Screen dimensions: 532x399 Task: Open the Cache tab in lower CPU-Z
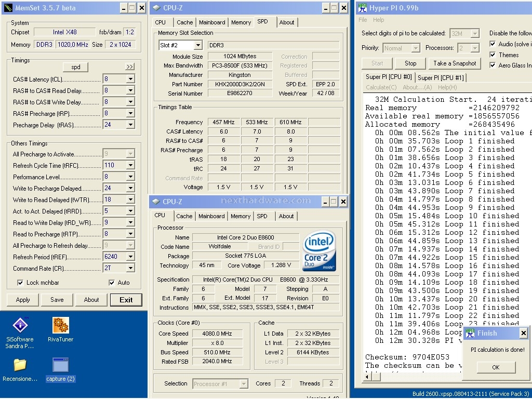184,216
